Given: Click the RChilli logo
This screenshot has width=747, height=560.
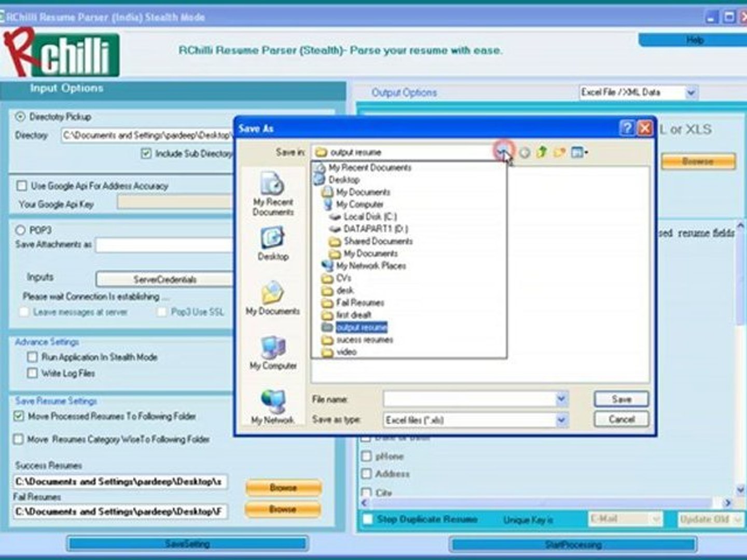Looking at the screenshot, I should pos(61,53).
